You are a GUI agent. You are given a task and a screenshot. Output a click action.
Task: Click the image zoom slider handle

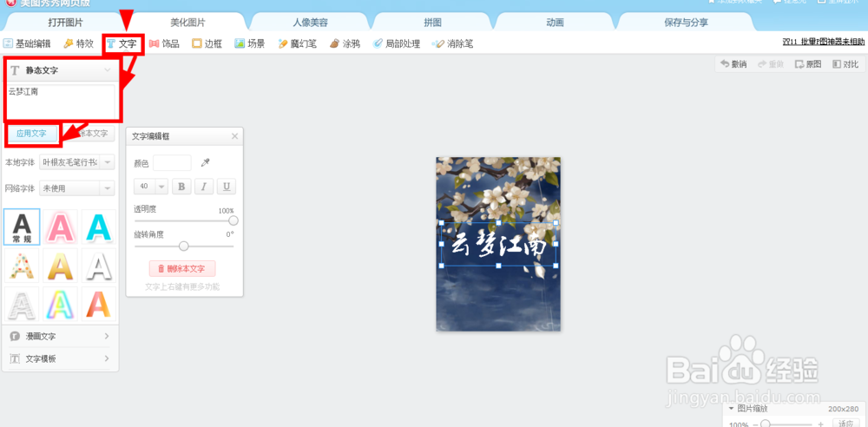[766, 424]
